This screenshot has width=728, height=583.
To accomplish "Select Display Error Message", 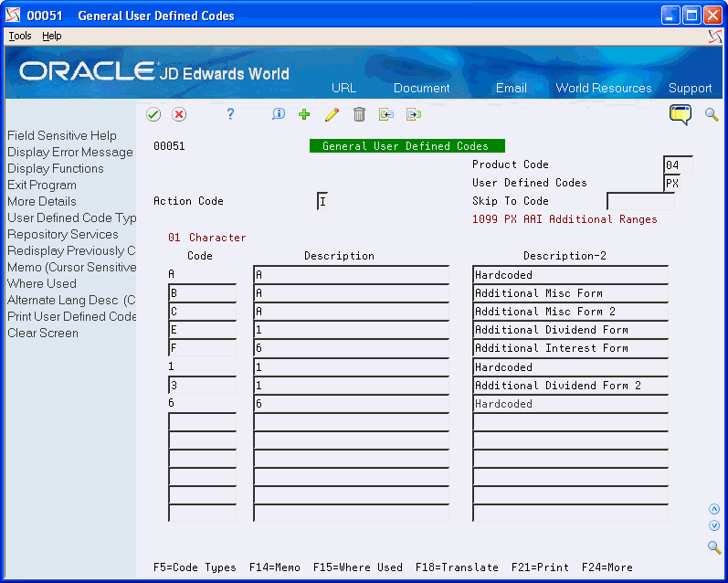I will pos(70,152).
